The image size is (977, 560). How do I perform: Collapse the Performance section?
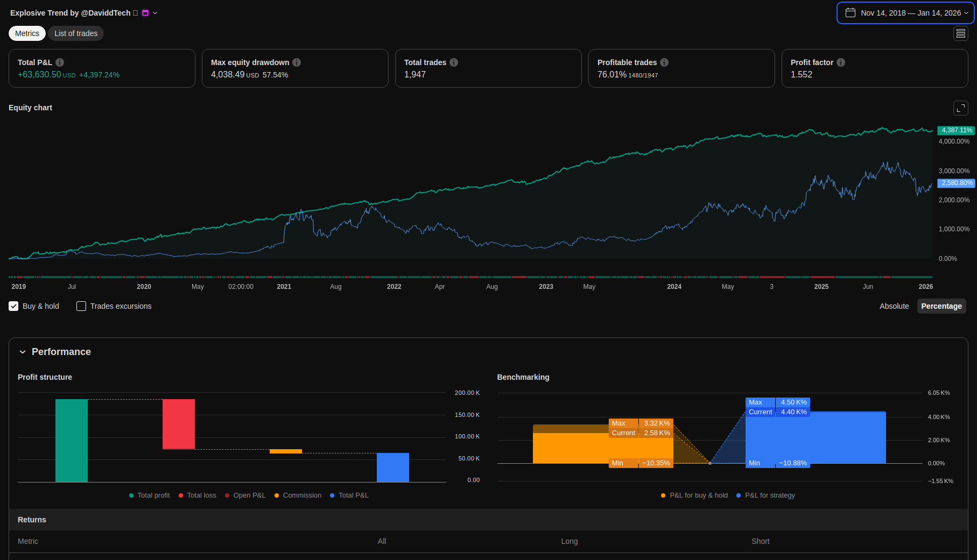click(x=23, y=352)
